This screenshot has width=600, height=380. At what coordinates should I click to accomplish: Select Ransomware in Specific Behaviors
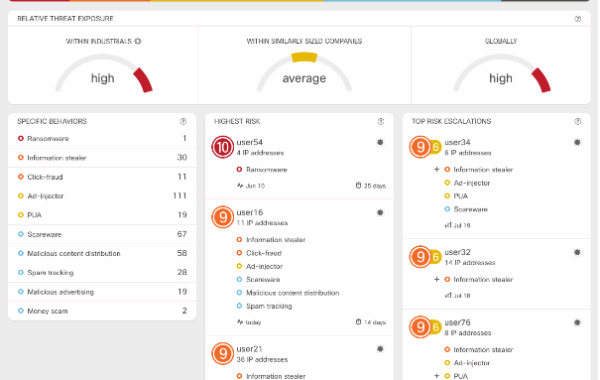(102, 139)
